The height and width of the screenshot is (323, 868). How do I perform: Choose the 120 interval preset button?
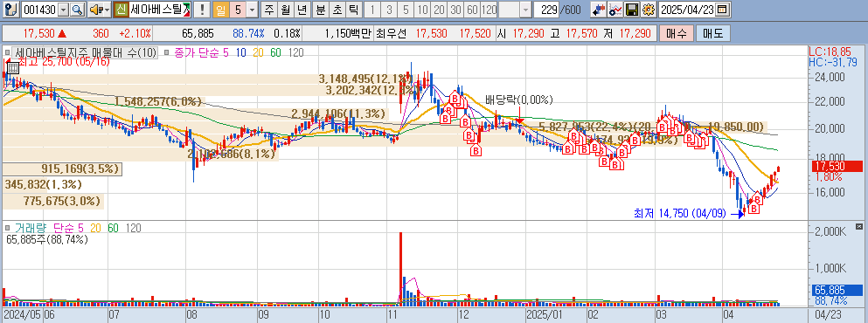489,10
